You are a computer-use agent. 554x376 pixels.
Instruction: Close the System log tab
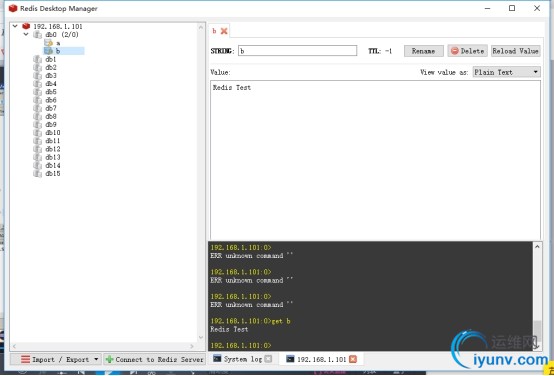coord(268,359)
